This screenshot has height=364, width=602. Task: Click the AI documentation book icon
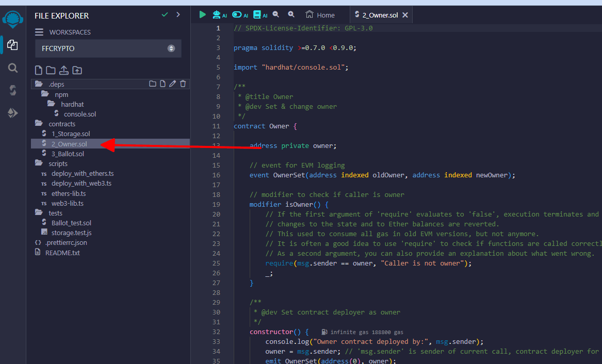257,14
